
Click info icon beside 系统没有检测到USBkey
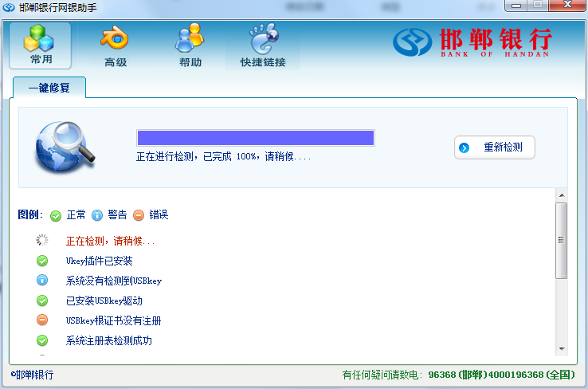(42, 281)
